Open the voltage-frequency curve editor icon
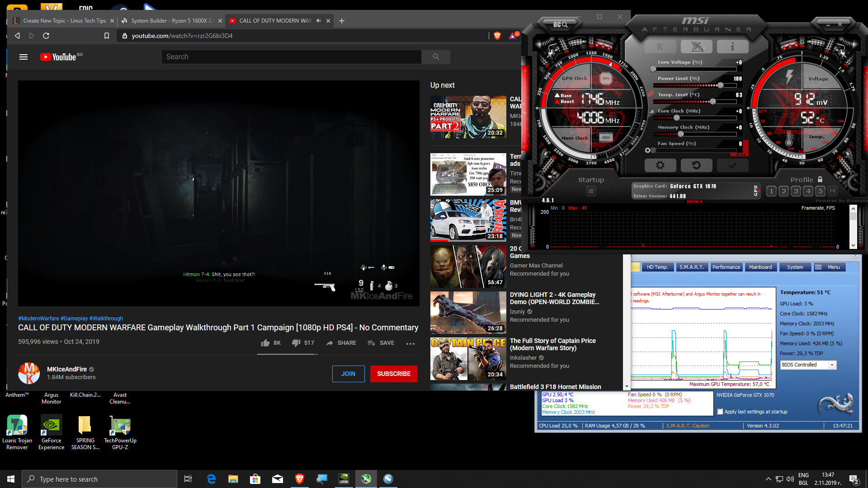 (651, 111)
